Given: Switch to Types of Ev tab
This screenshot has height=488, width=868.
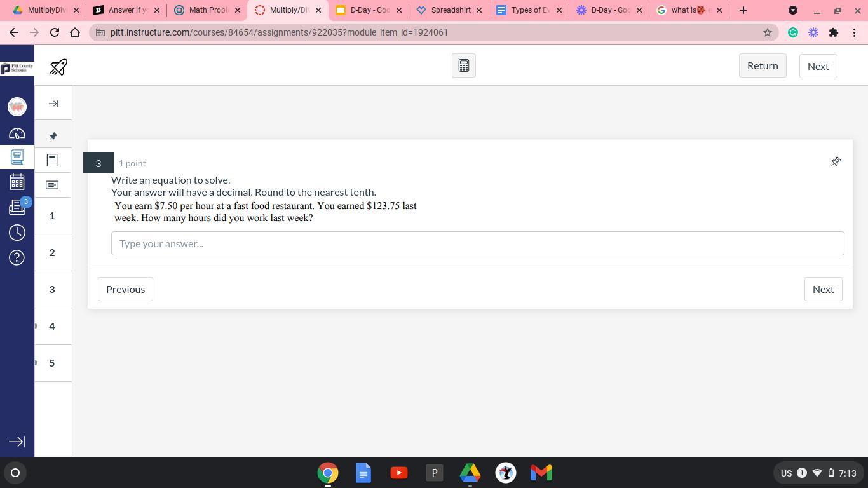Looking at the screenshot, I should [x=529, y=10].
